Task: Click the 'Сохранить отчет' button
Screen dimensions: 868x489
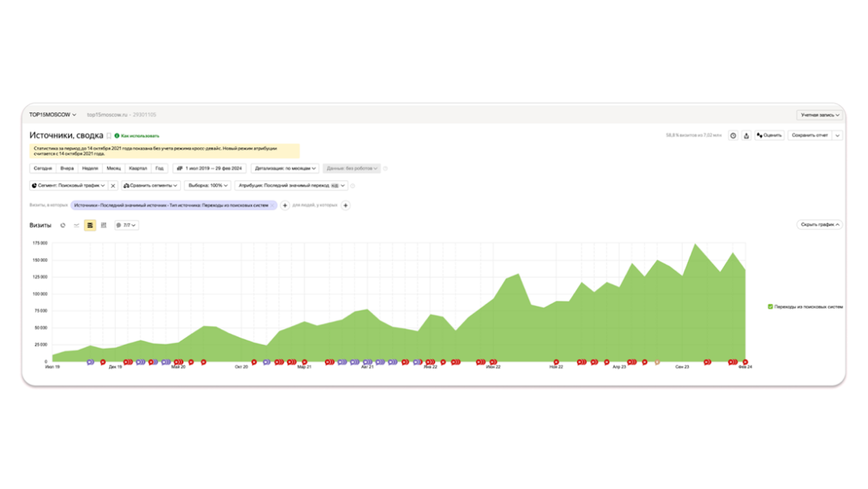Action: click(x=810, y=136)
